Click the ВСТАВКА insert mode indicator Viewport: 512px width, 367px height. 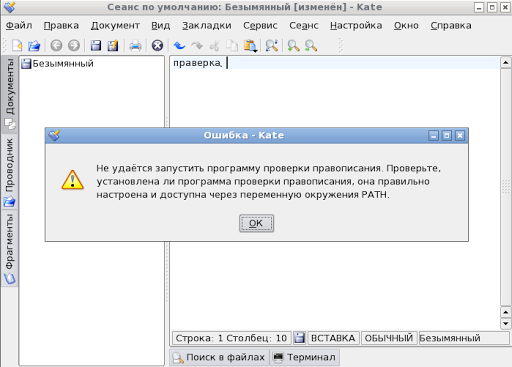point(333,338)
